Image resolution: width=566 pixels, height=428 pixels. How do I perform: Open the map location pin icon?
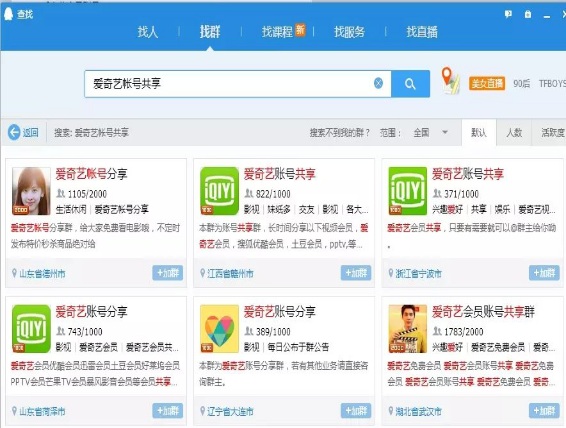450,81
